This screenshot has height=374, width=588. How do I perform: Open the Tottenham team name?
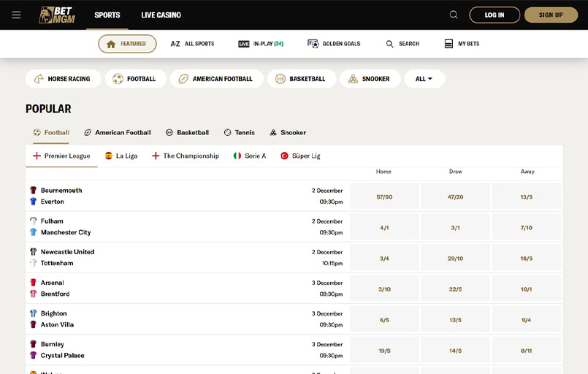tap(57, 263)
